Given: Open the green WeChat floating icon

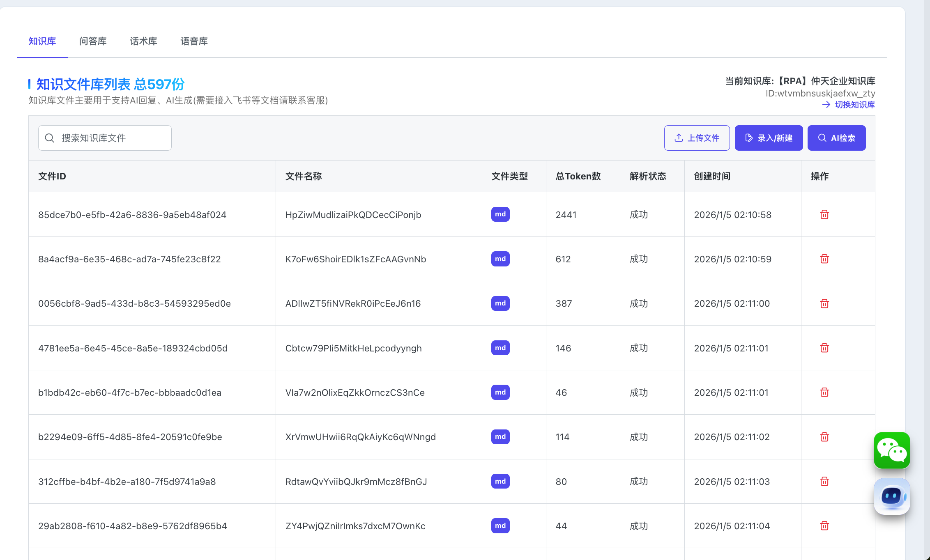Looking at the screenshot, I should [x=892, y=450].
